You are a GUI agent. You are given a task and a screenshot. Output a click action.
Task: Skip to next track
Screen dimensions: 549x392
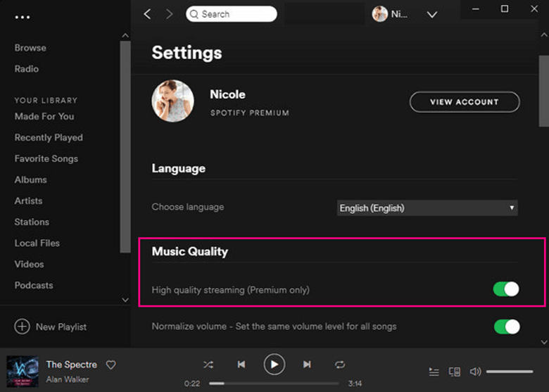click(307, 365)
